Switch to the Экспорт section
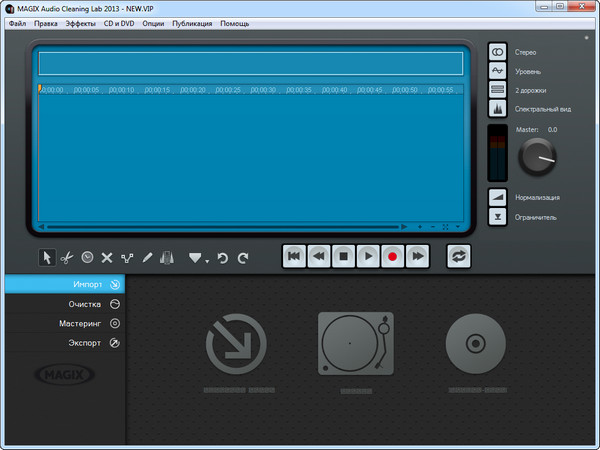The width and height of the screenshot is (600, 450). (x=65, y=342)
